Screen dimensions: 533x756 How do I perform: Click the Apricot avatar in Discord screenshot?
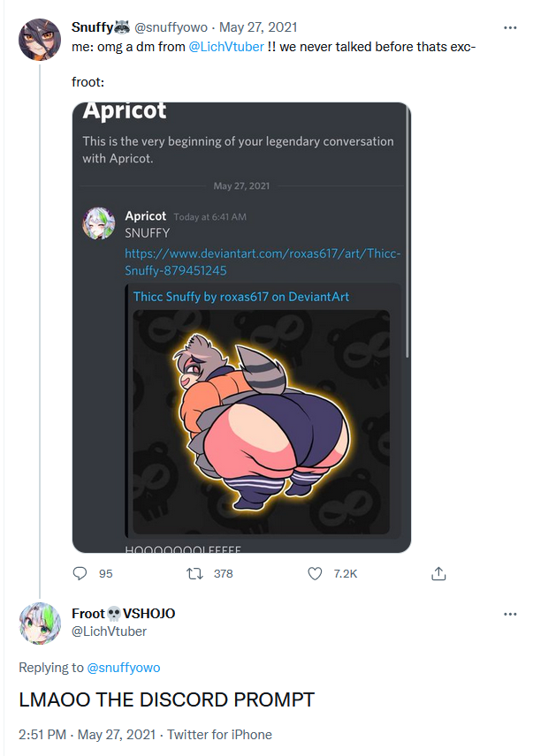point(99,223)
